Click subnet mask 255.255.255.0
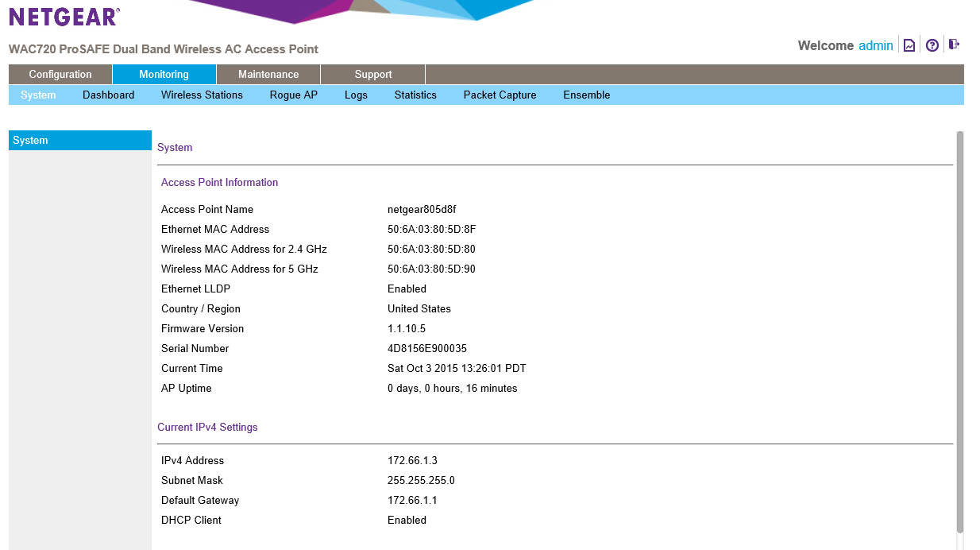Viewport: 980px width, 550px height. coord(421,480)
